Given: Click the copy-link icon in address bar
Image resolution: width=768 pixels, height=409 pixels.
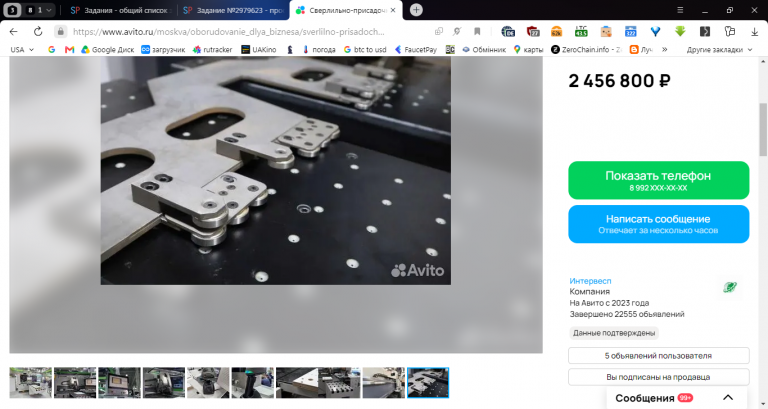Looking at the screenshot, I should click(x=439, y=32).
